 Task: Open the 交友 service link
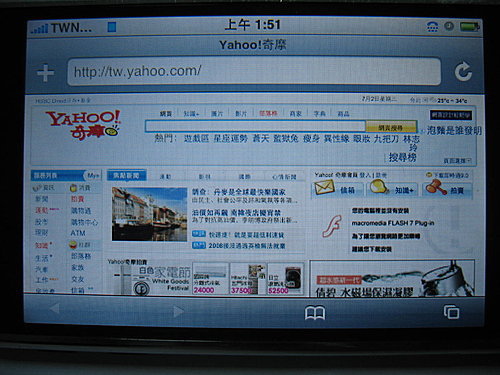pos(78,279)
